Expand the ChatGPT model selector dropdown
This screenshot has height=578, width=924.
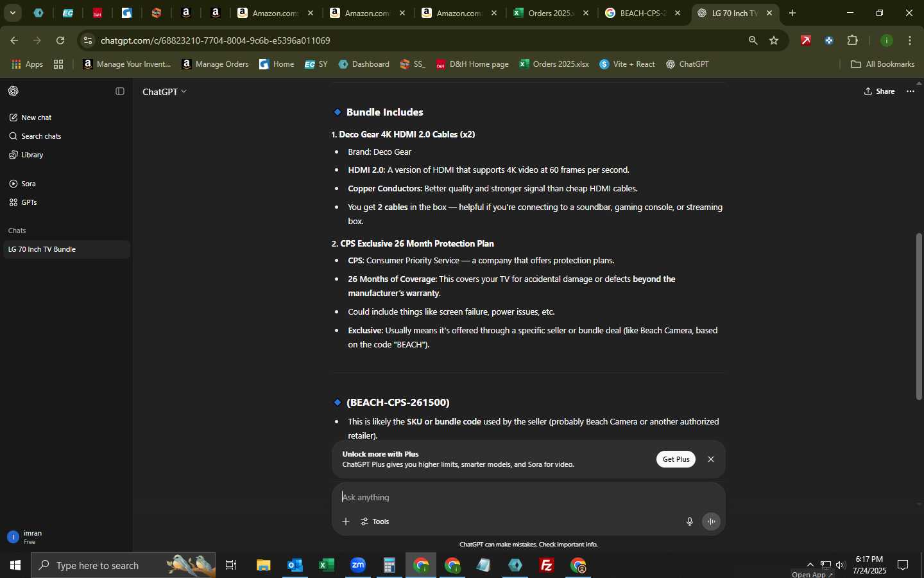tap(164, 92)
